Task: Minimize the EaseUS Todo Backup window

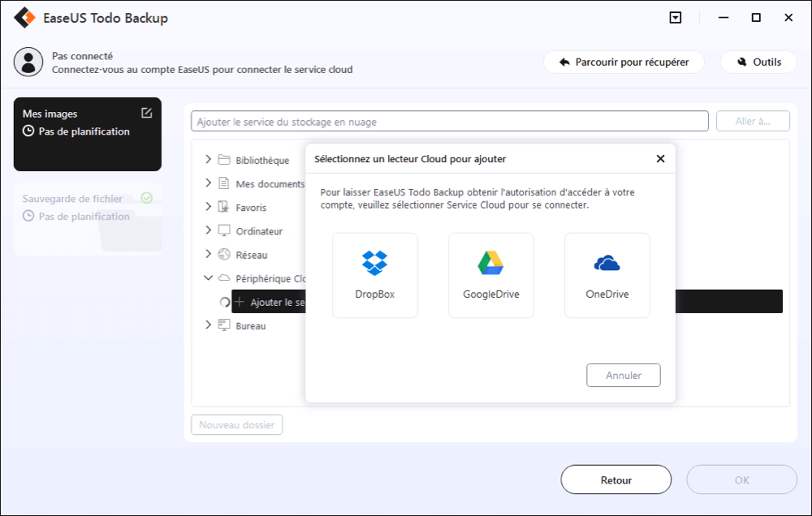Action: tap(723, 18)
